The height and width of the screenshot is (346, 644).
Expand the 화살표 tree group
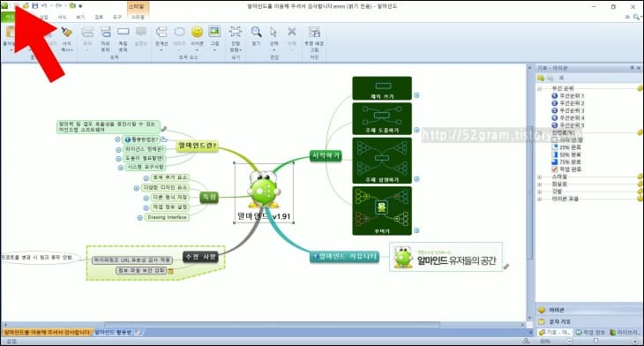[540, 184]
